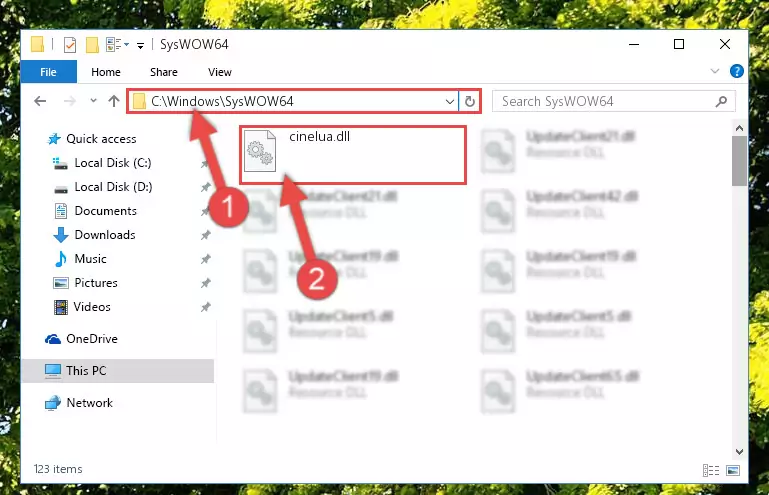
Task: Click the Videos filmstrip icon
Action: tap(61, 307)
